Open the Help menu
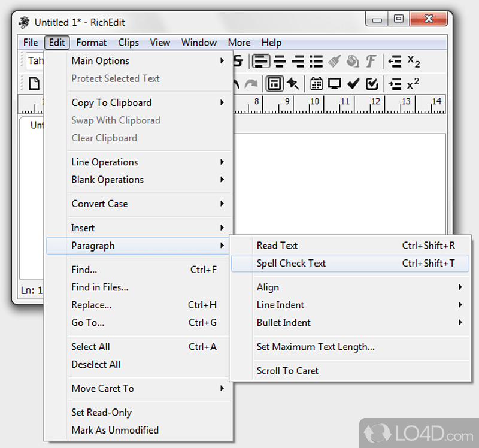Image resolution: width=479 pixels, height=448 pixels. coord(271,43)
